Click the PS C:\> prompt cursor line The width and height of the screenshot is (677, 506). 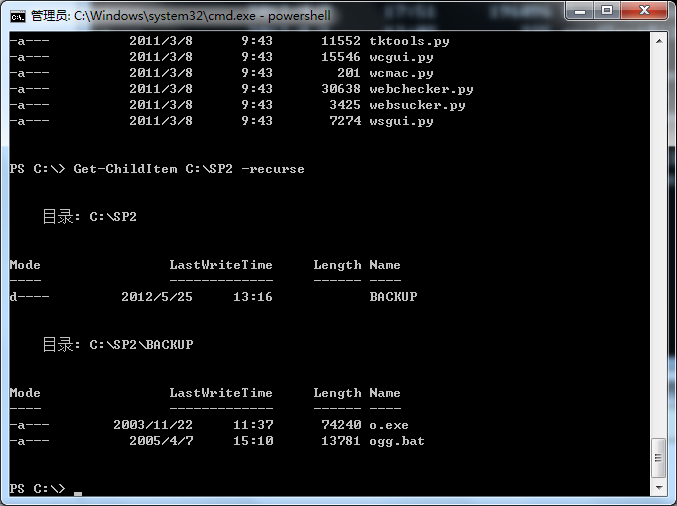coord(46,489)
